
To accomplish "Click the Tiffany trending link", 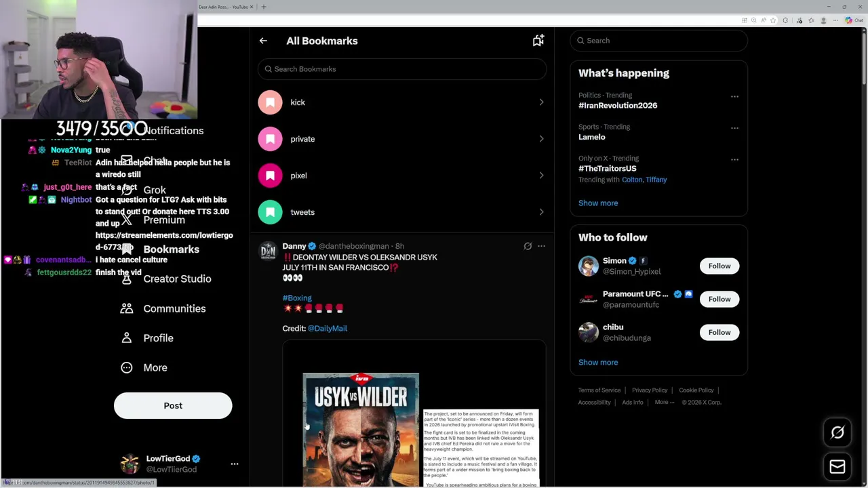I will pos(656,180).
